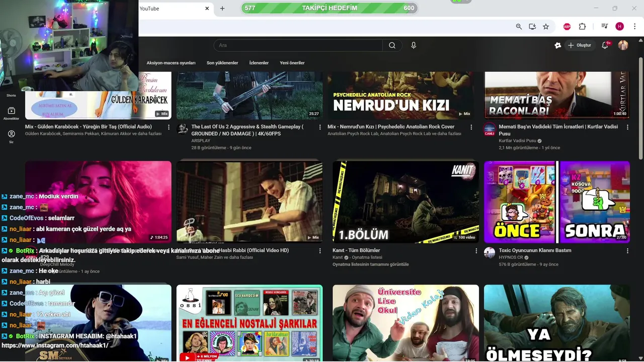Open options menu for Memati Baş'ın video
The image size is (644, 362).
click(x=627, y=127)
